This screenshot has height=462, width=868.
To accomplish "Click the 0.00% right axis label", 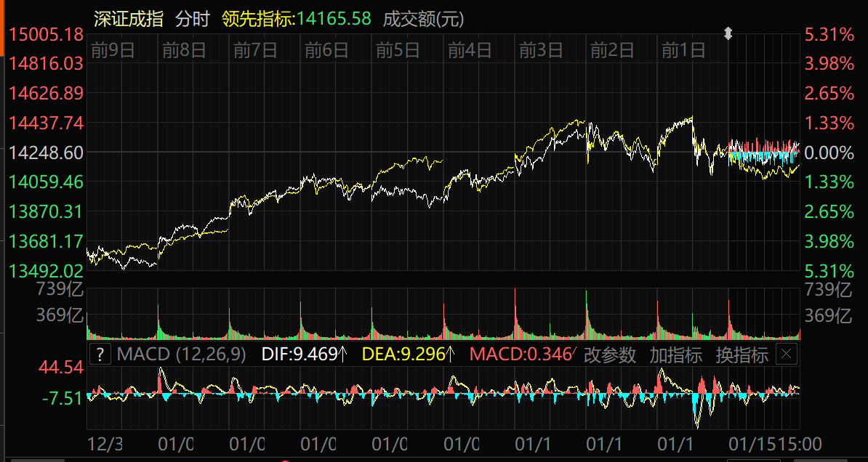I will pyautogui.click(x=829, y=153).
